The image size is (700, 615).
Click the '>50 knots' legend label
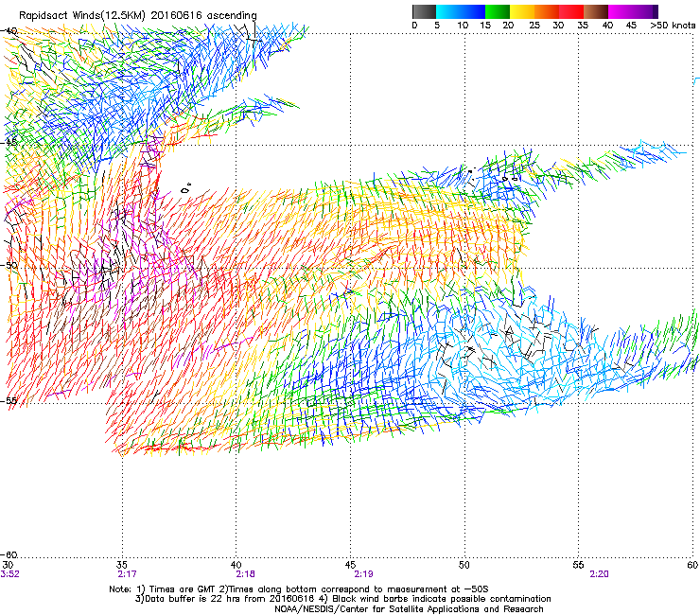point(673,26)
